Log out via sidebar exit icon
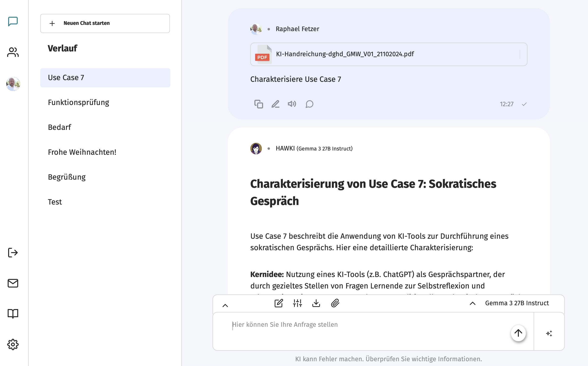 (x=13, y=252)
